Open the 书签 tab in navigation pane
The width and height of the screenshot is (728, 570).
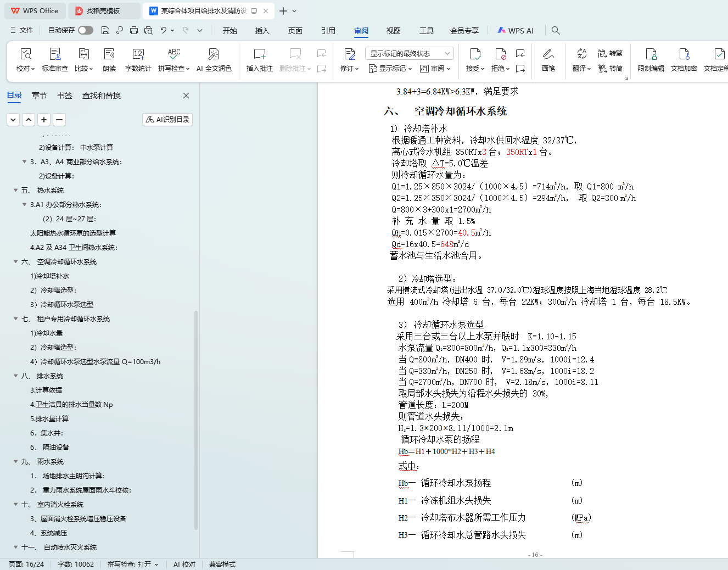click(x=65, y=96)
